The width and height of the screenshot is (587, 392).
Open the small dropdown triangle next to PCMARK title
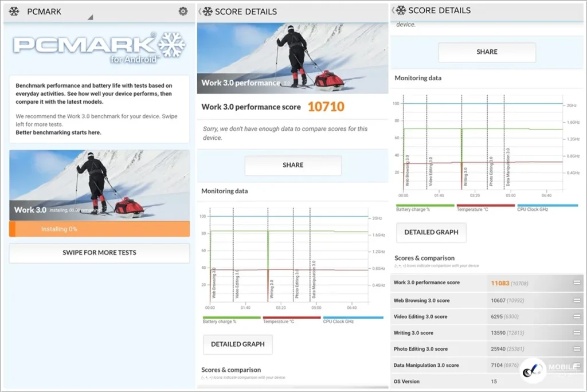(x=90, y=17)
